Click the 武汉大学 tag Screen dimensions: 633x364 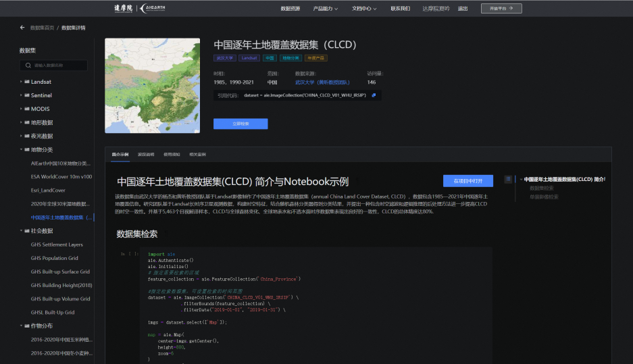click(x=225, y=58)
